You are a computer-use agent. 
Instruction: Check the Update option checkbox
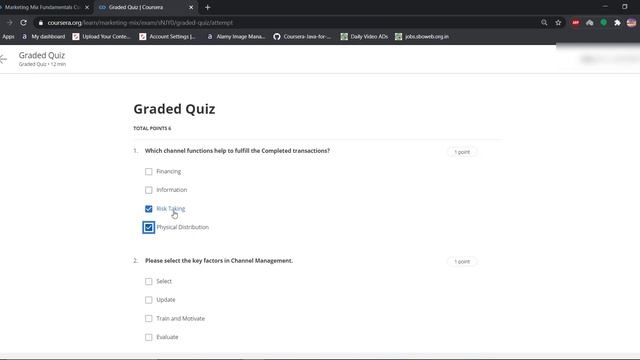pyautogui.click(x=149, y=300)
